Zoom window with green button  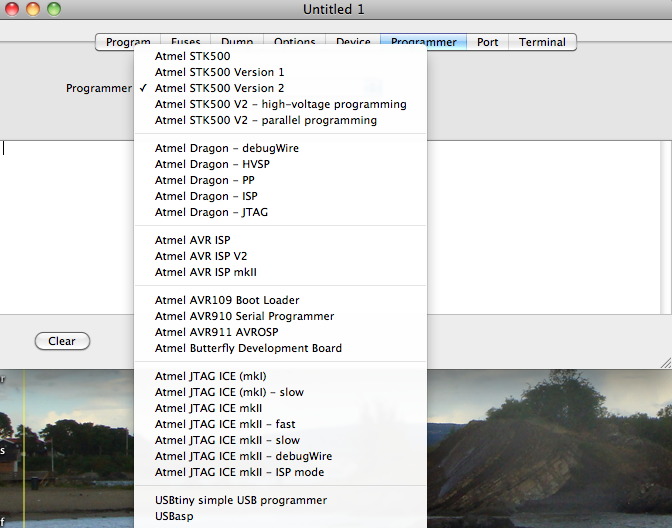(x=54, y=9)
